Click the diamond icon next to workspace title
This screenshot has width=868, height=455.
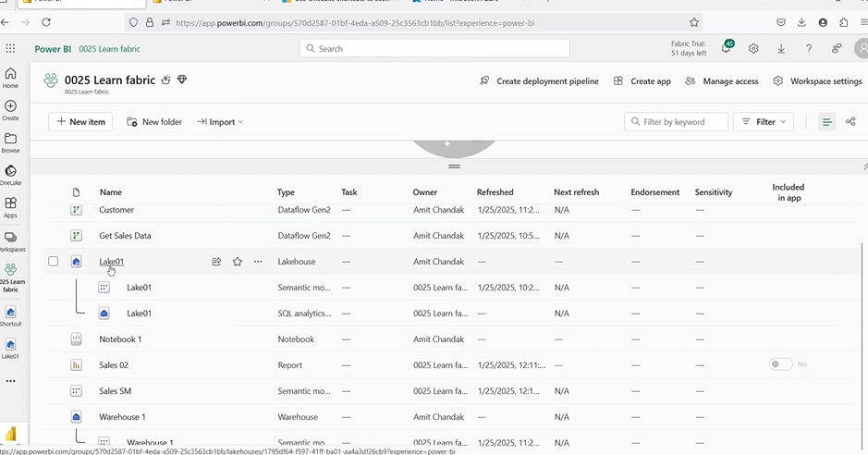pyautogui.click(x=181, y=80)
